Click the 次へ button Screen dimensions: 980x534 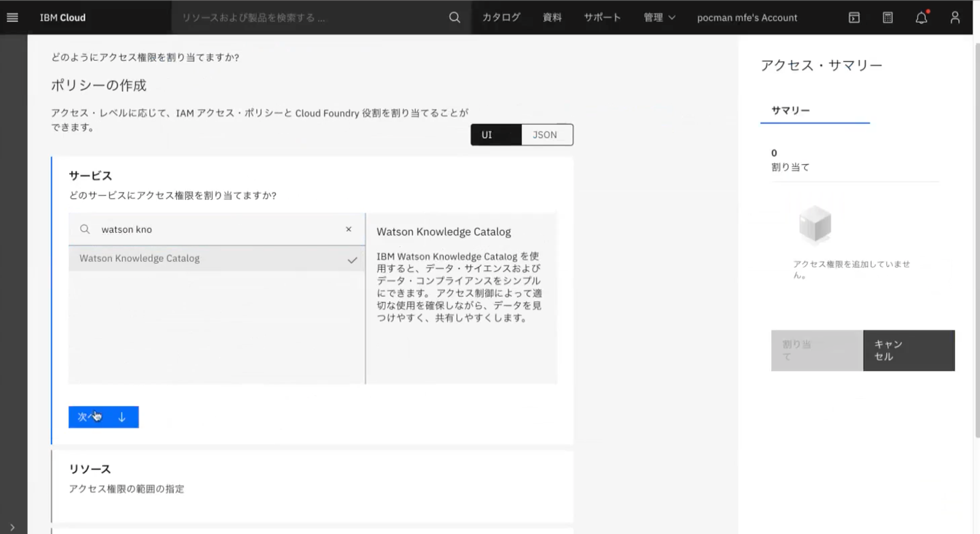(x=104, y=417)
